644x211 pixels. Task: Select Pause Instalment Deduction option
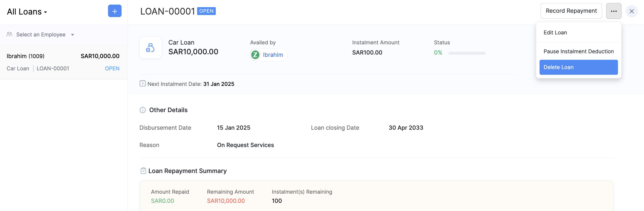tap(578, 51)
